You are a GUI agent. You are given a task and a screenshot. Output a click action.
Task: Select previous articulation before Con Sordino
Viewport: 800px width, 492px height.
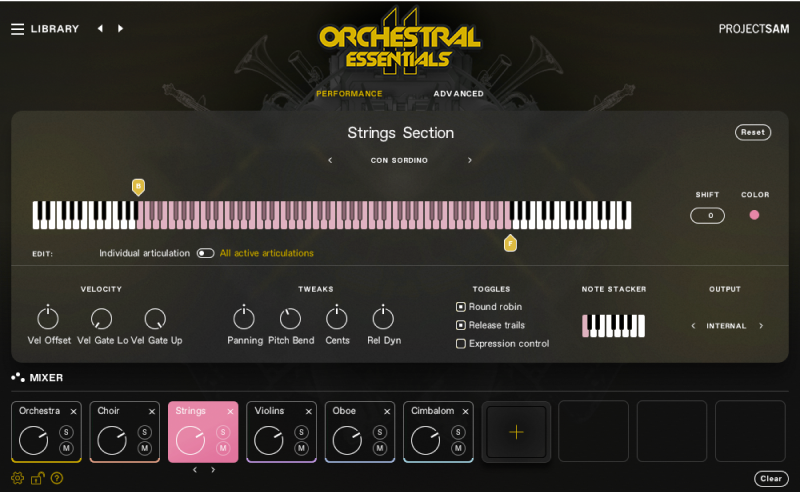[330, 160]
